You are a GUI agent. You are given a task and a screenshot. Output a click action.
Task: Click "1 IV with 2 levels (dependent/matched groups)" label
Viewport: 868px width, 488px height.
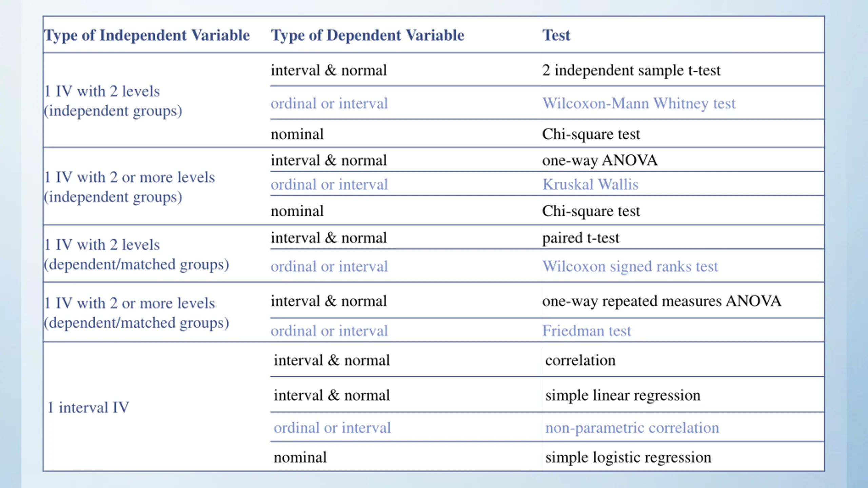[136, 254]
